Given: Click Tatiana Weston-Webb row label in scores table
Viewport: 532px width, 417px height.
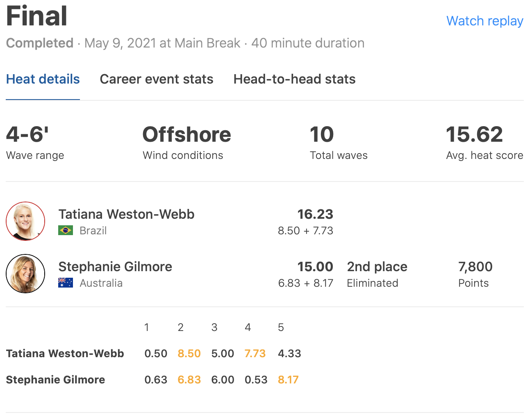Looking at the screenshot, I should click(65, 354).
